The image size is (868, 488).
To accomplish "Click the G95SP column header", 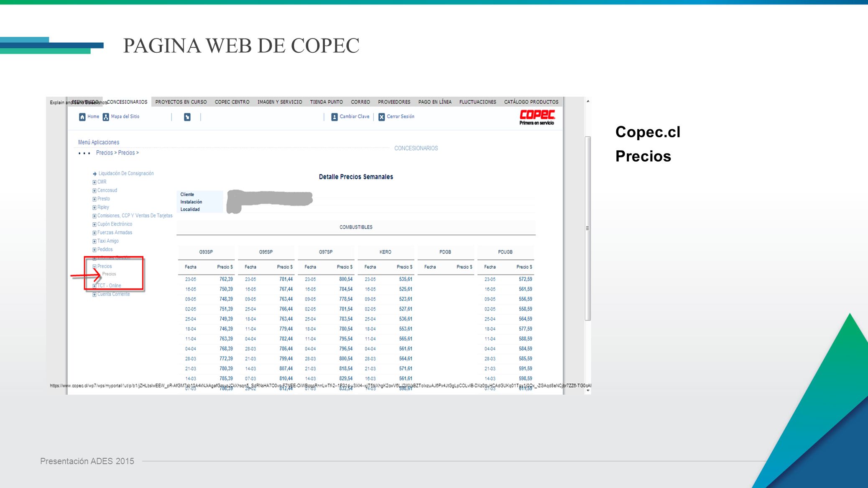I will point(266,252).
